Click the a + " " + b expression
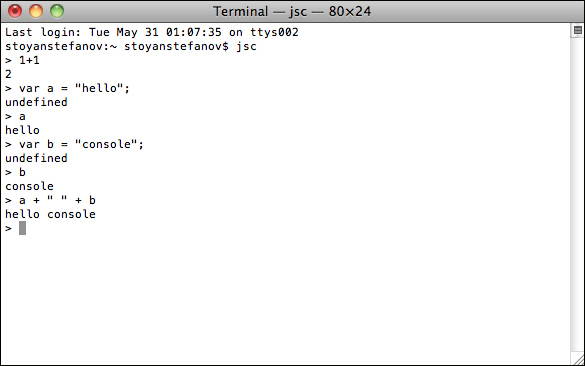 57,200
